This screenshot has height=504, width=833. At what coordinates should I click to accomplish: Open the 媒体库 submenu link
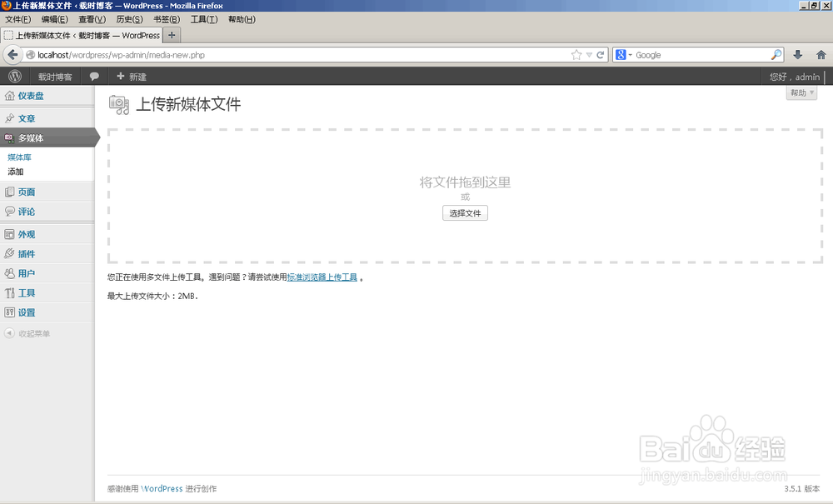[x=19, y=157]
